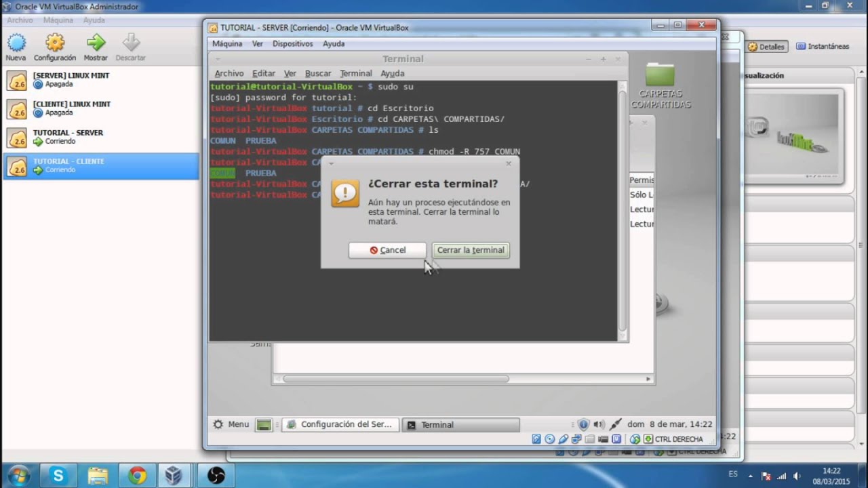Click the green Mostrar arrow icon
The width and height of the screenshot is (868, 488).
pos(96,43)
